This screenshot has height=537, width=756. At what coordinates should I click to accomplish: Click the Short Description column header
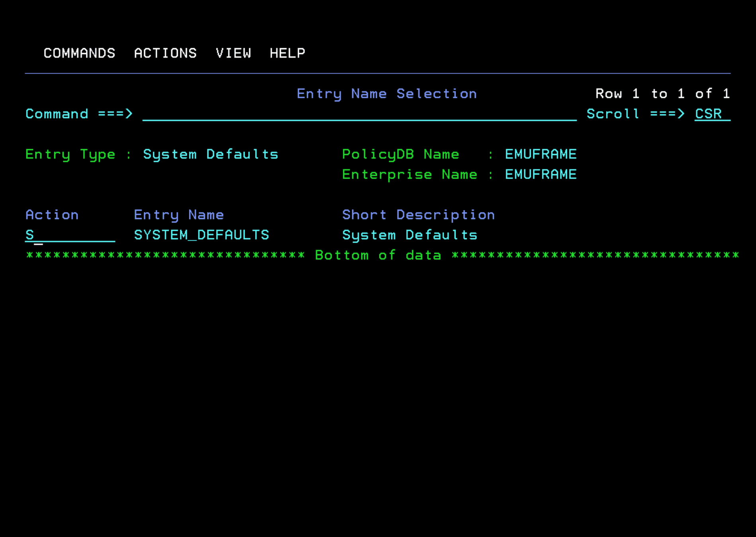coord(418,214)
